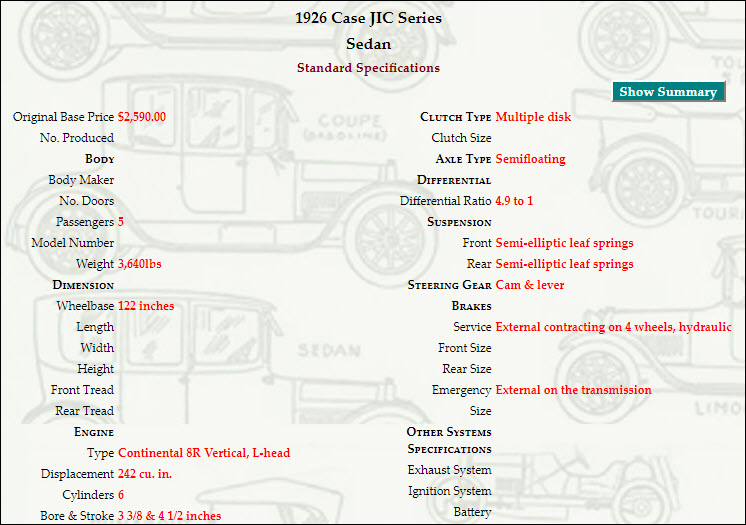
Task: Click the 'Engine' section heading
Action: (x=94, y=432)
